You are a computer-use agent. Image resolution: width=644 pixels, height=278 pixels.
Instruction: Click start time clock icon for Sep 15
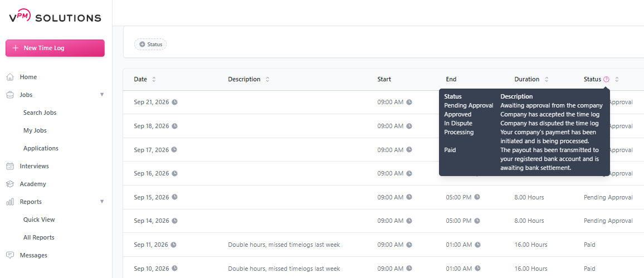point(409,197)
